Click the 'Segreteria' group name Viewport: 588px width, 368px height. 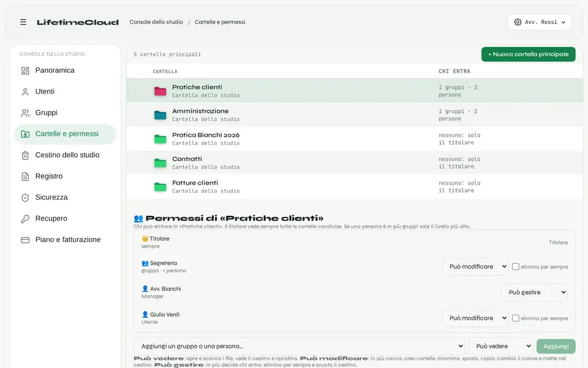point(163,263)
